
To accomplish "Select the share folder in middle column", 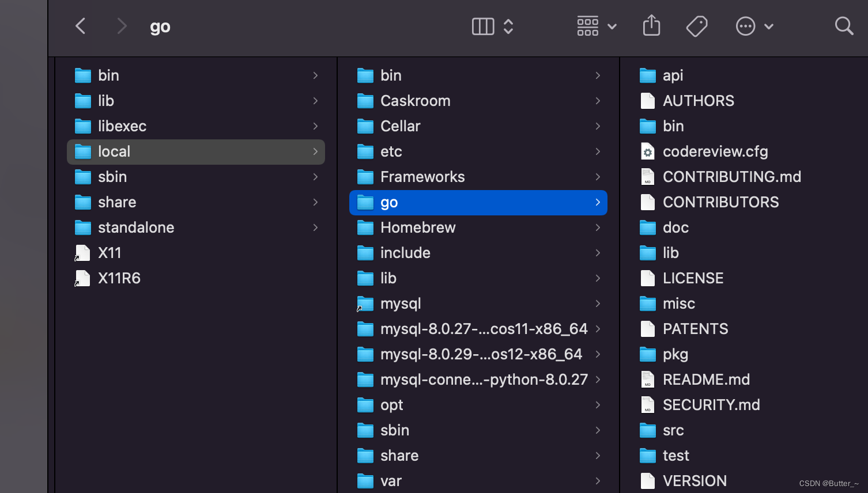I will 478,456.
